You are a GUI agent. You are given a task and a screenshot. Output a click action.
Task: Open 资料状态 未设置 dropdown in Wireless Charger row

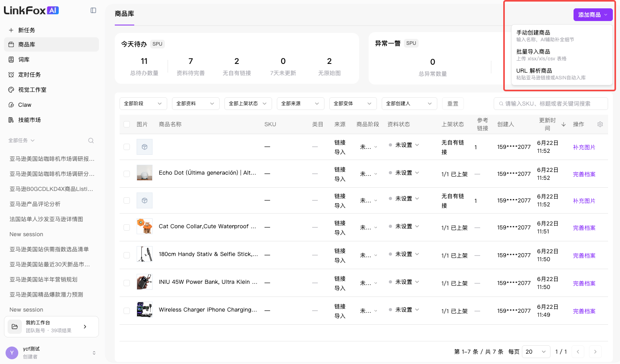point(404,310)
